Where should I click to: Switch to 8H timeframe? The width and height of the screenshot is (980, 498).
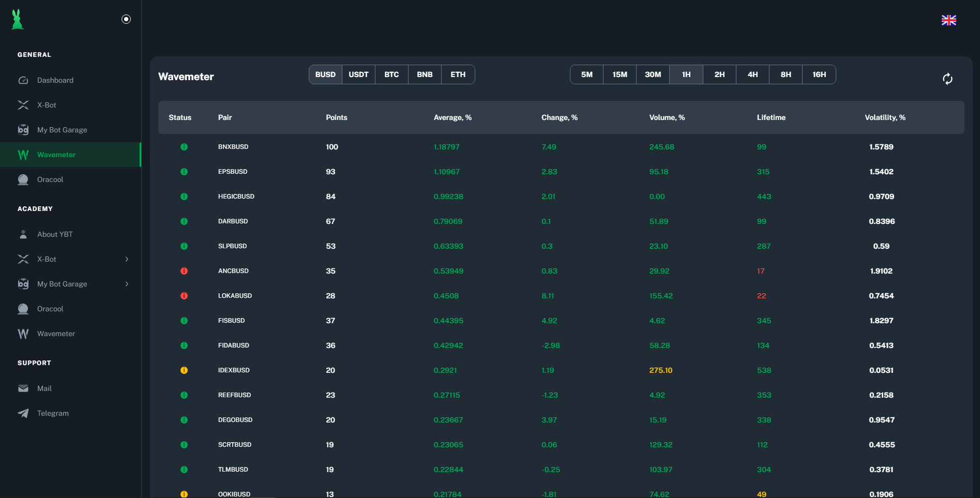[786, 74]
